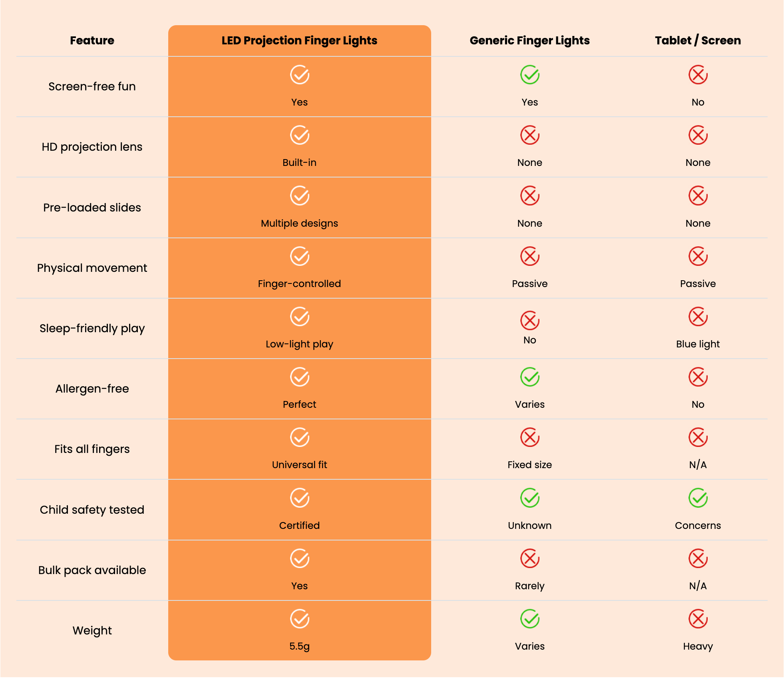Click the Tablet / Screen column header
The height and width of the screenshot is (678, 784).
coord(698,40)
